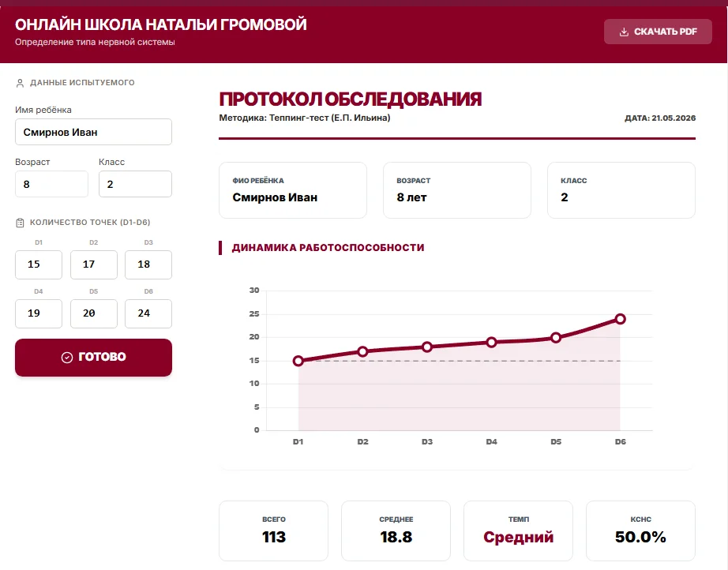Click the ВСЕГО value 113
Image resolution: width=728 pixels, height=570 pixels.
274,537
